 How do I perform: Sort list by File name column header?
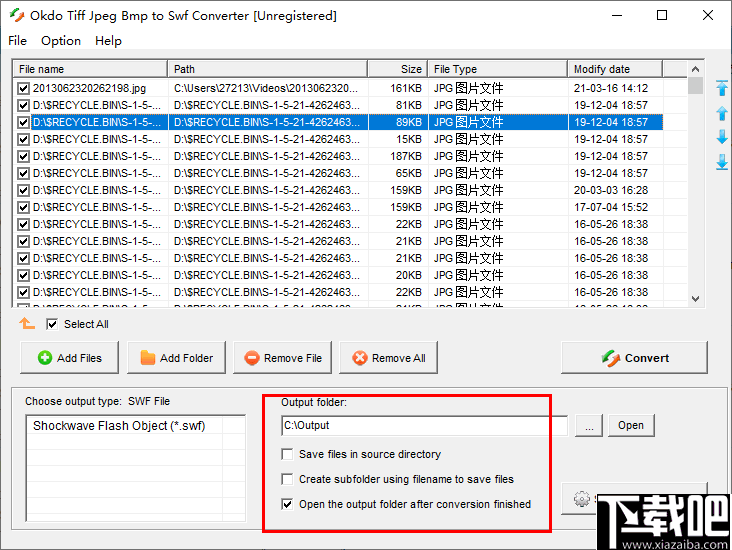[x=90, y=69]
